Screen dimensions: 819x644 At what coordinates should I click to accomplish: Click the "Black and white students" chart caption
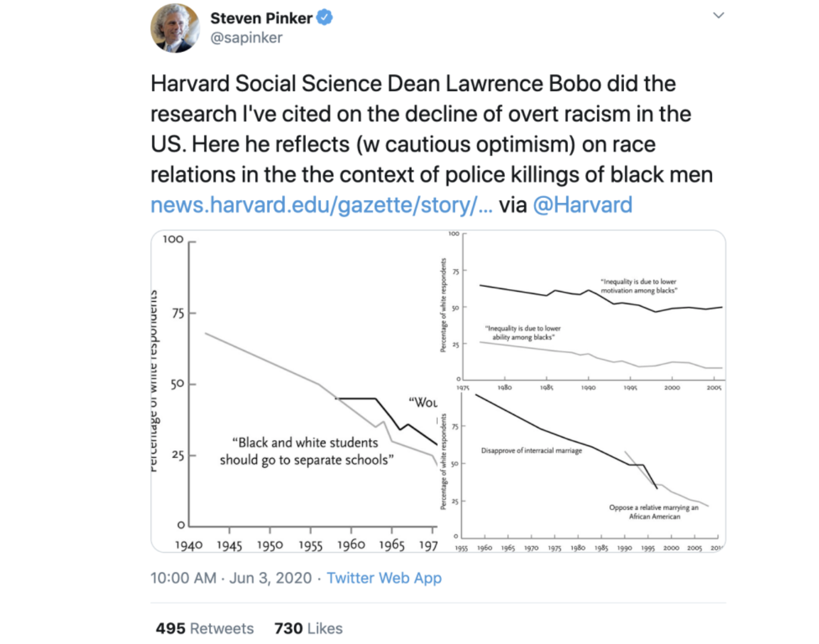[x=306, y=451]
